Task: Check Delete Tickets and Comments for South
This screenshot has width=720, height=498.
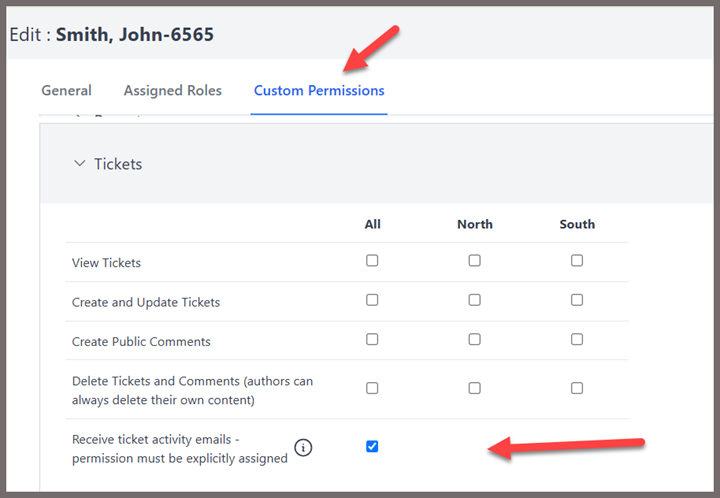Action: (577, 388)
